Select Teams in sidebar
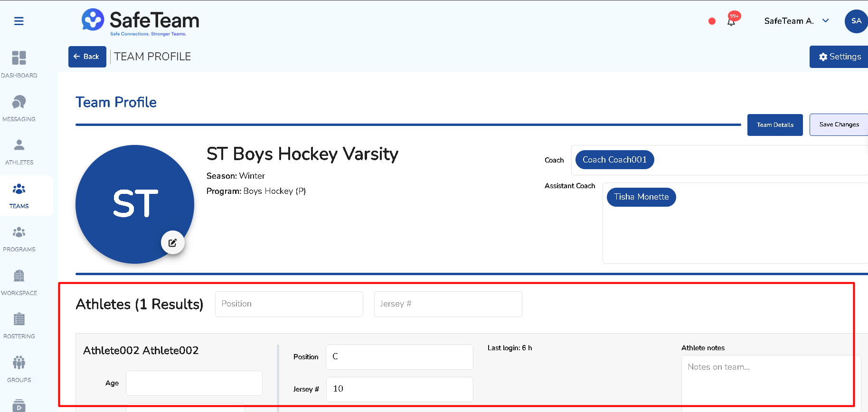The width and height of the screenshot is (868, 412). tap(19, 196)
